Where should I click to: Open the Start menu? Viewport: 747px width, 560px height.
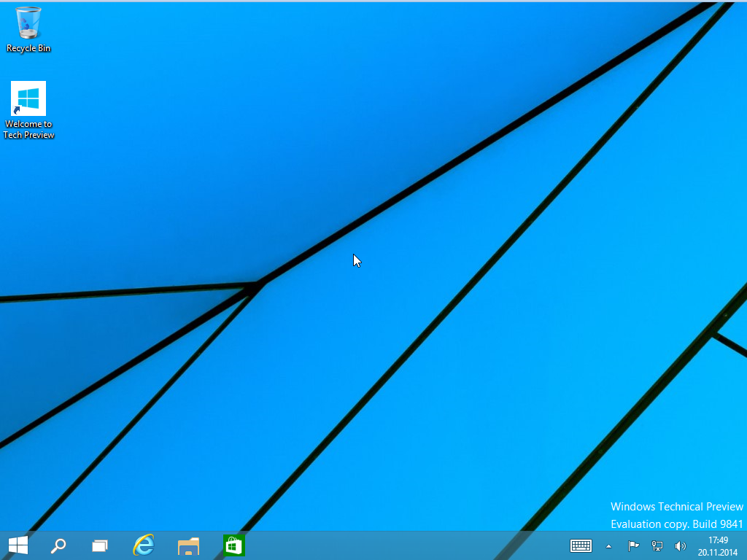(18, 545)
